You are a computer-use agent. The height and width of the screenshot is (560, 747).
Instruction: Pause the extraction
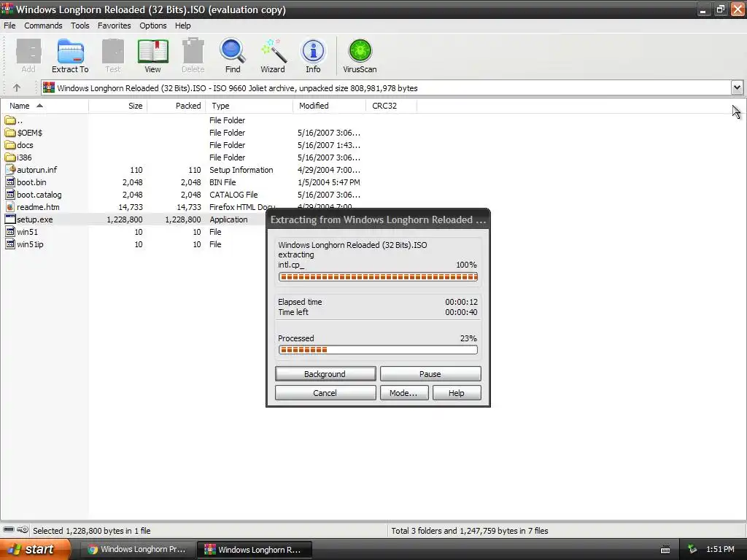pyautogui.click(x=430, y=374)
